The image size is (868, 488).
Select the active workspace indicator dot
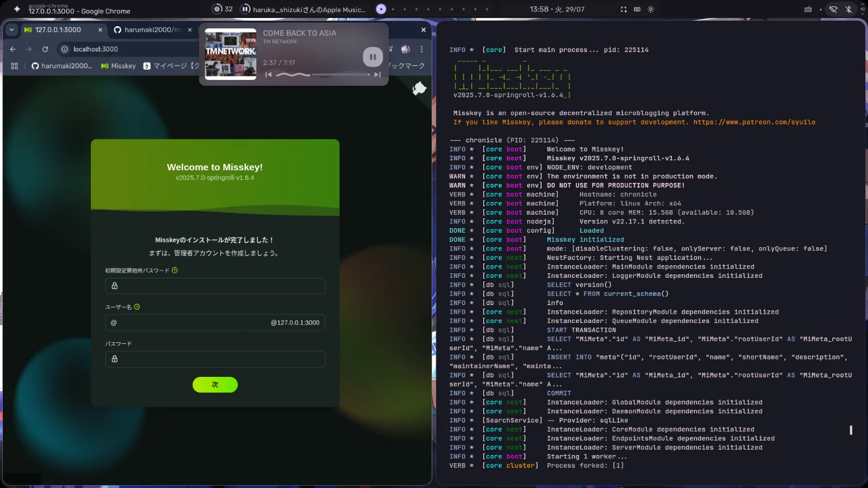coord(381,9)
